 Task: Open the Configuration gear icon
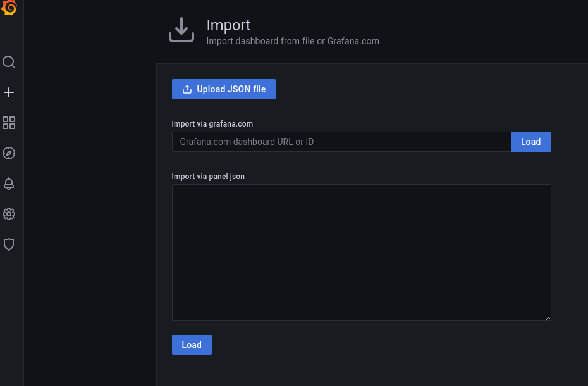click(x=9, y=214)
